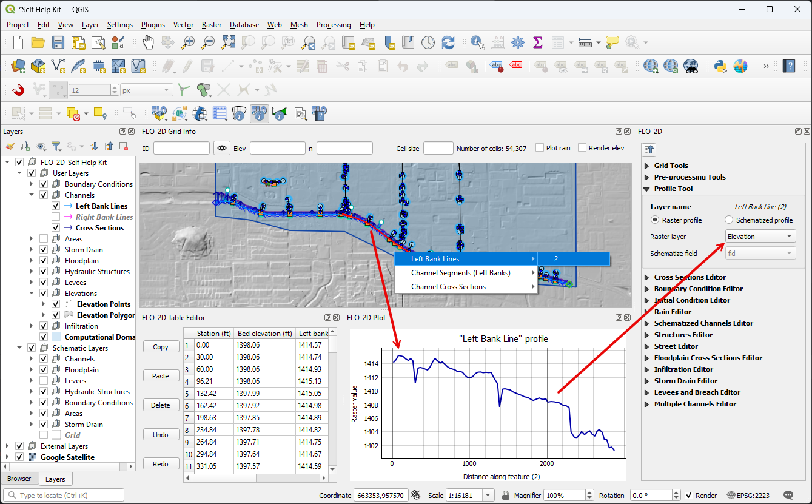Screen dimensions: 812x504
Task: Choose Channel Cross Sections in context menu
Action: point(448,287)
